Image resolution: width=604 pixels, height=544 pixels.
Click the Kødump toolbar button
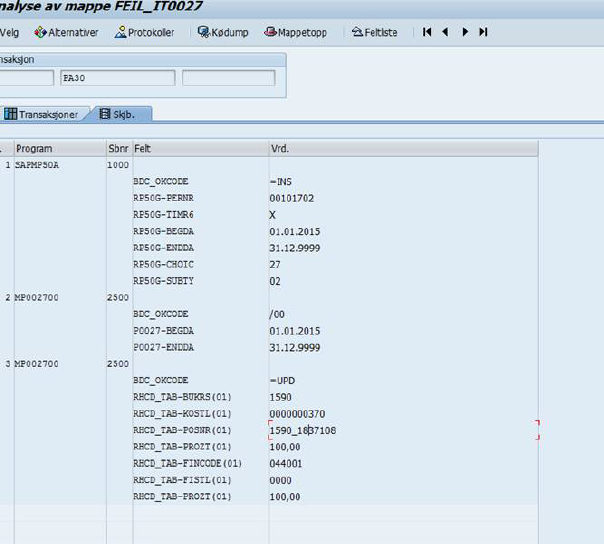(x=223, y=32)
